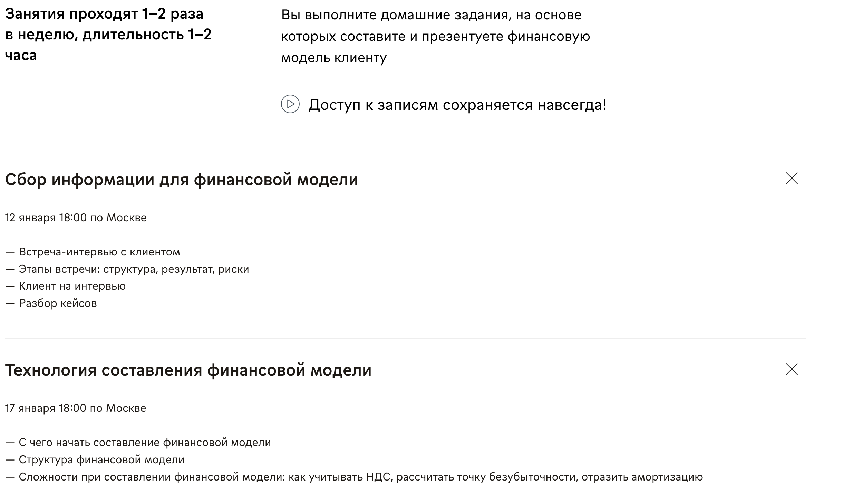Image resolution: width=843 pixels, height=504 pixels.
Task: Click the date «17 января 18:00 по Москве»
Action: click(76, 408)
